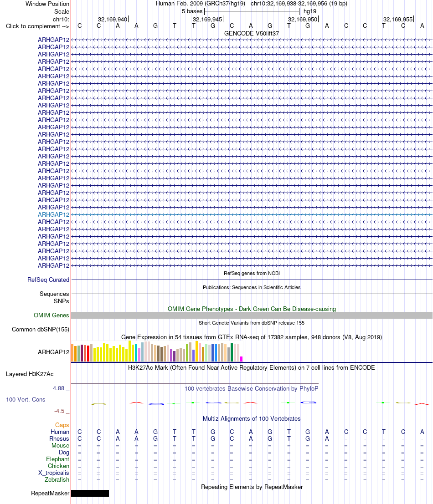Click the 'GENCODE V50lift37' track title

[252, 33]
